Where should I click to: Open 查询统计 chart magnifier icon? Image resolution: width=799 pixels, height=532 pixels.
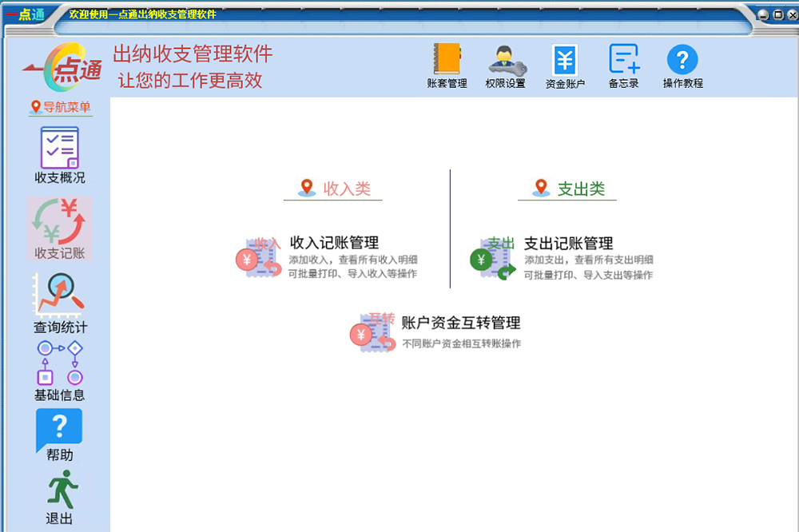pos(58,295)
